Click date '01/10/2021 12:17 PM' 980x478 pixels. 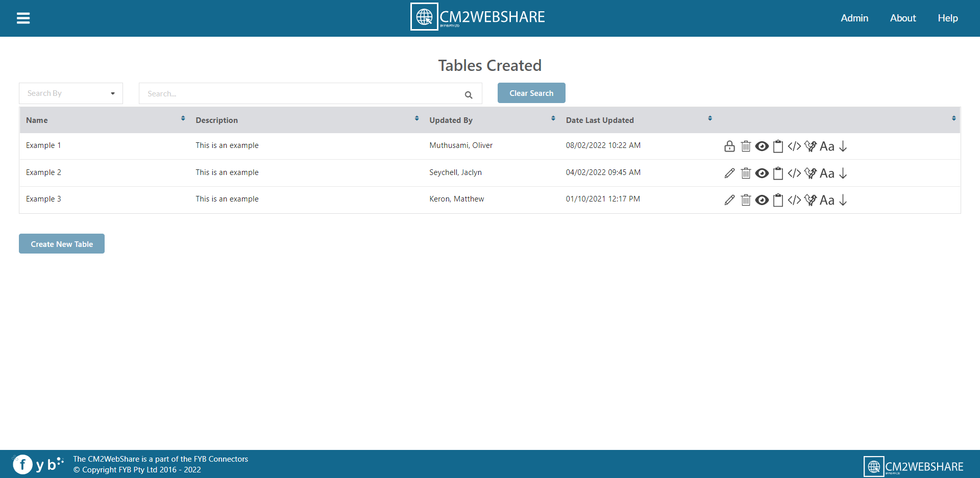pyautogui.click(x=603, y=199)
